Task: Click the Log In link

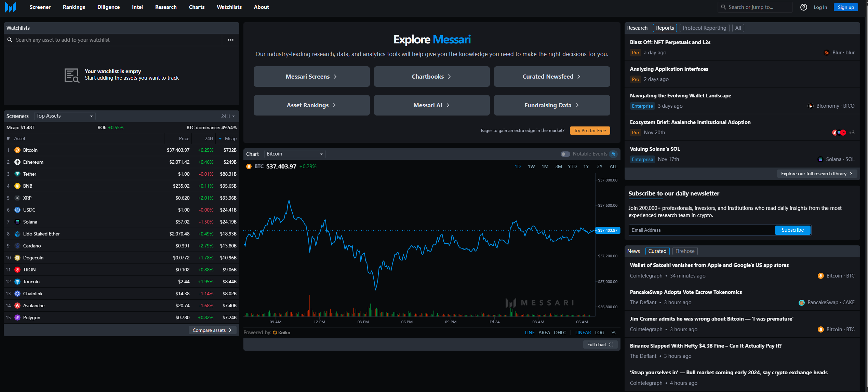Action: (820, 7)
